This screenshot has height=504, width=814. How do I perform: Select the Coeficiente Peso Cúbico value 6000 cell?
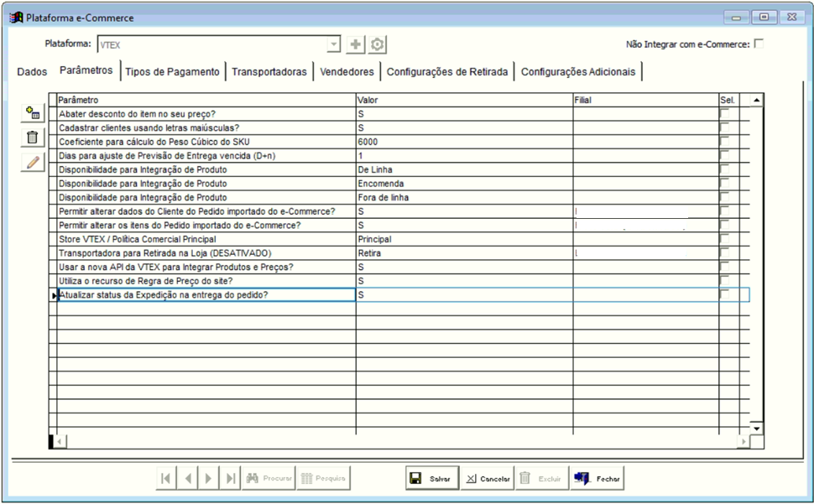click(464, 142)
